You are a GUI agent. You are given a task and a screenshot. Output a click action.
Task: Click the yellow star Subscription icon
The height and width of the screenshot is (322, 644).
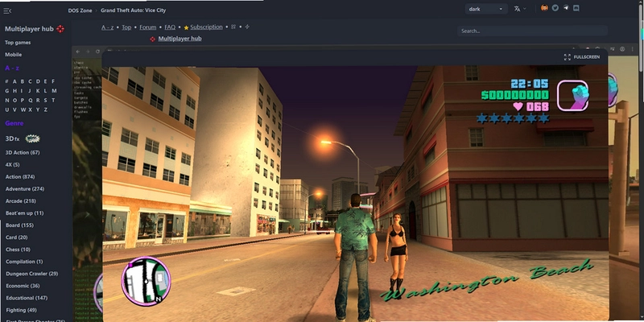[186, 27]
